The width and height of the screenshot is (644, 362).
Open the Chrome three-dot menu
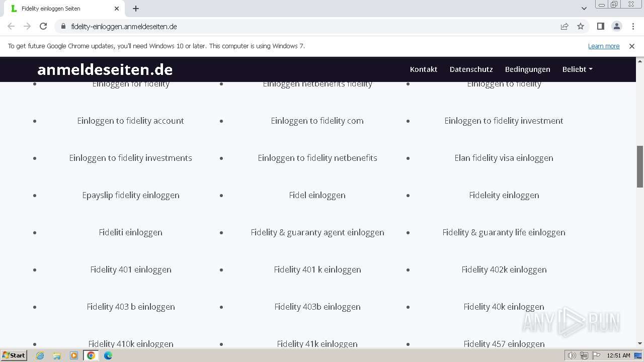[x=632, y=26]
